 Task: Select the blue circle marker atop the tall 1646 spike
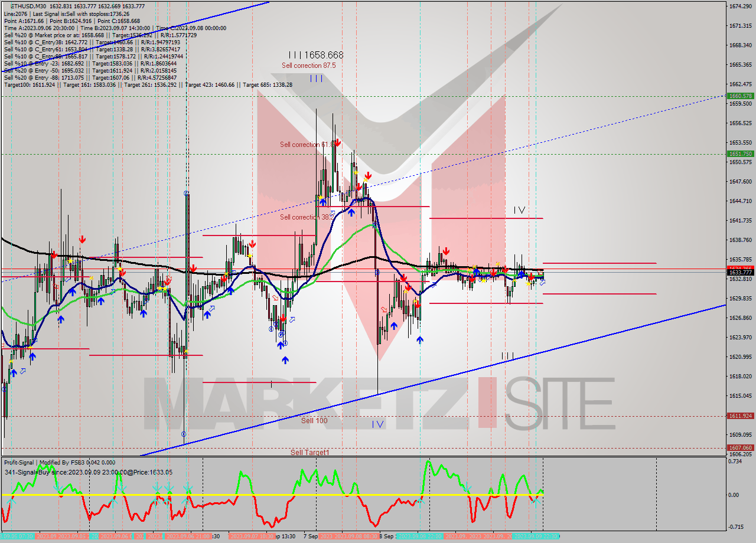coord(187,193)
